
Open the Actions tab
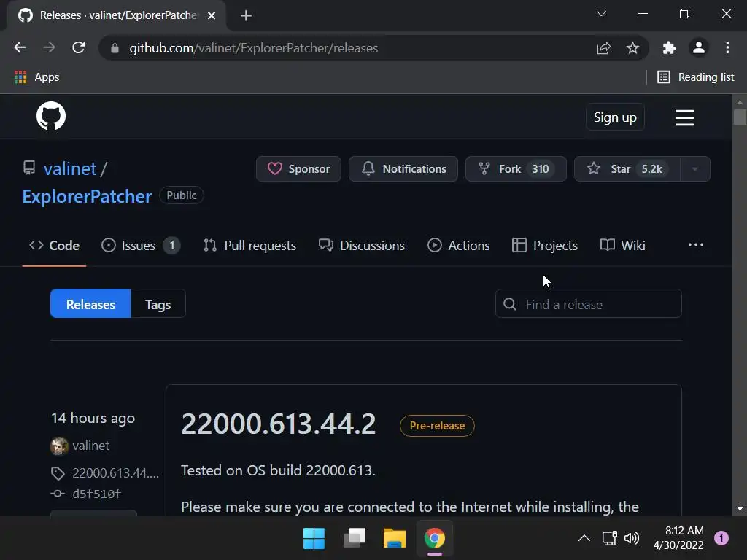(458, 246)
